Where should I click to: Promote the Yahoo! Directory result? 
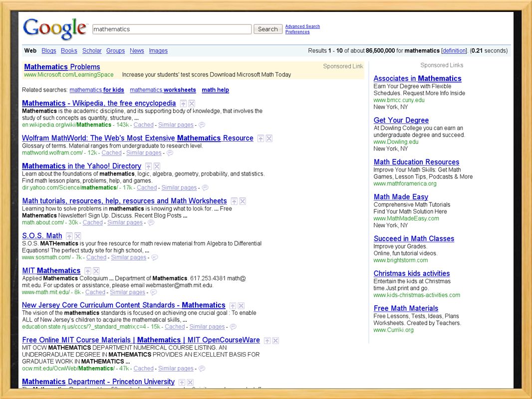pos(148,167)
